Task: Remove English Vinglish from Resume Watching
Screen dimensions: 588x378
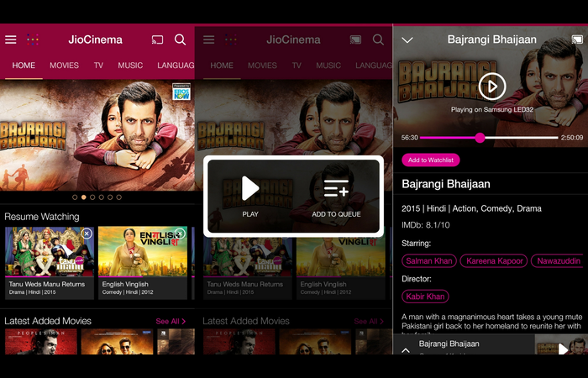Action: pyautogui.click(x=180, y=234)
